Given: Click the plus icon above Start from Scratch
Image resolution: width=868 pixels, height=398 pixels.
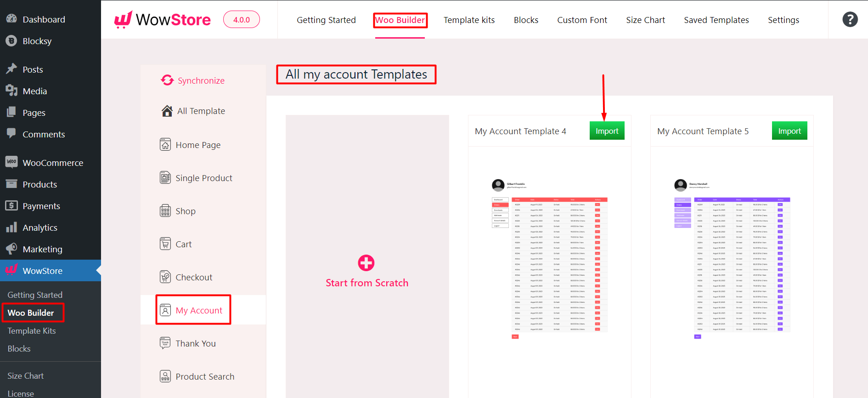Looking at the screenshot, I should 366,263.
